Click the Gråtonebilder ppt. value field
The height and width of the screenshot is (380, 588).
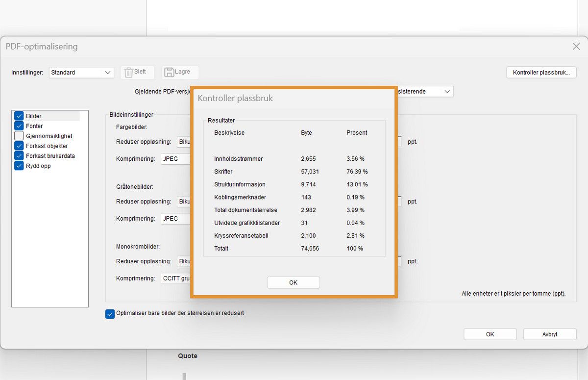click(x=399, y=202)
